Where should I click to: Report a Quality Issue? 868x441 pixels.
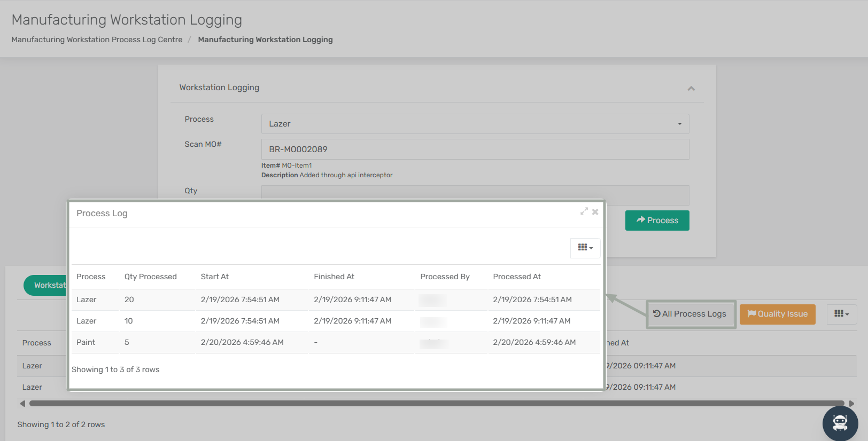777,314
